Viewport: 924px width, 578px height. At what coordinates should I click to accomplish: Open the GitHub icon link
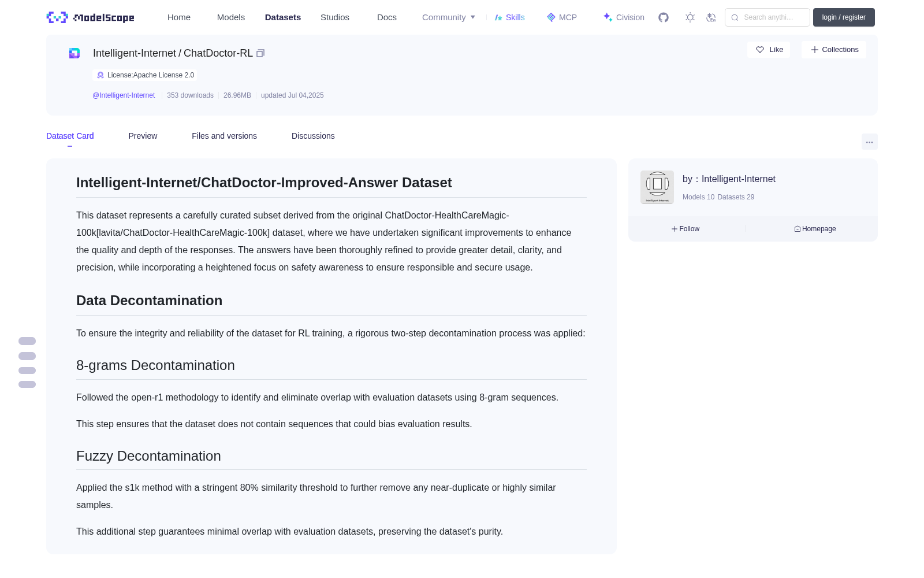664,17
